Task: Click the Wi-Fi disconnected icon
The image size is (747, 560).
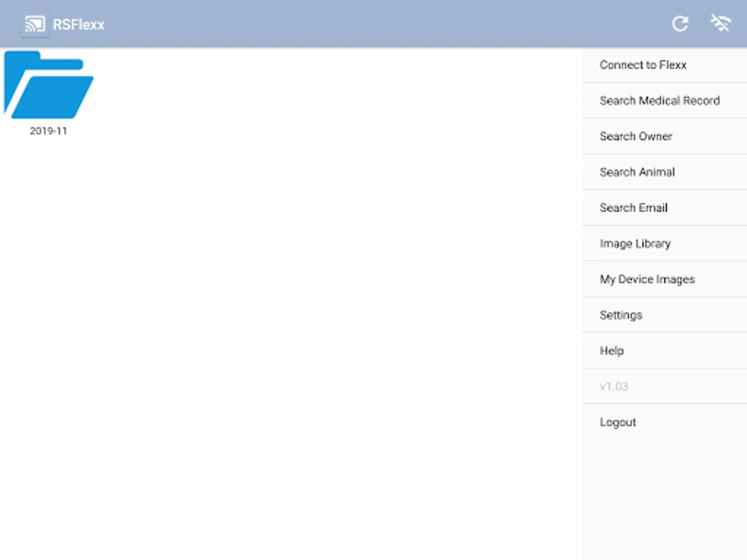Action: tap(720, 24)
